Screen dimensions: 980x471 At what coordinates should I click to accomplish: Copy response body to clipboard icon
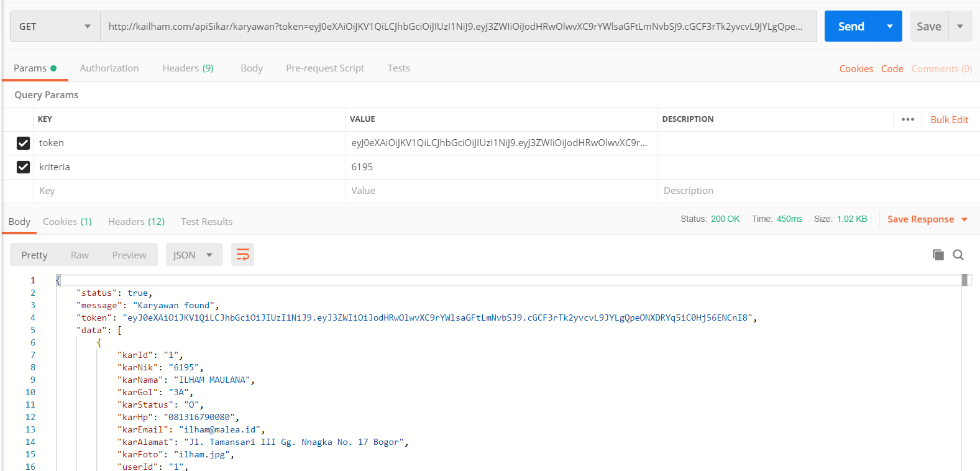(x=938, y=255)
